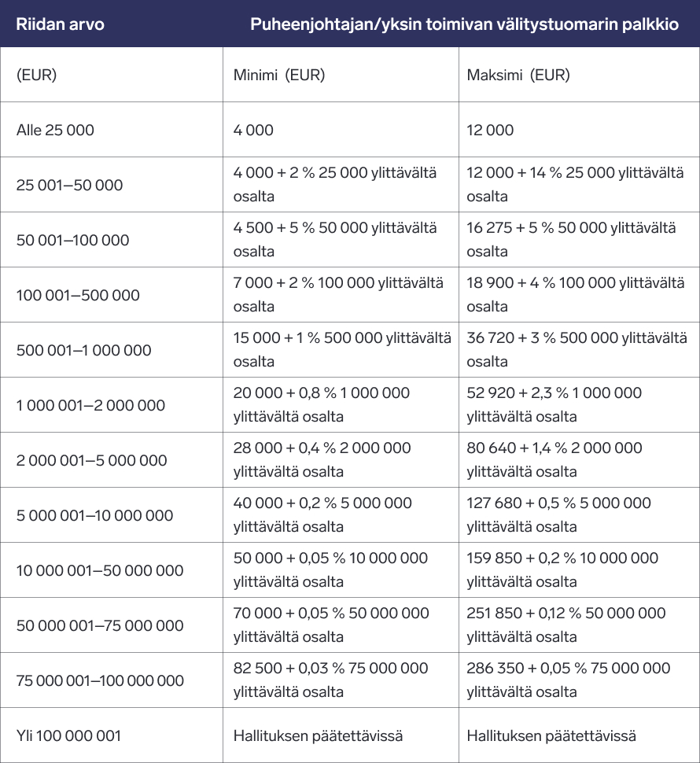Viewport: 700px width, 763px height.
Task: Click Hallituksen päätettävissä in the Minimi column
Action: click(x=319, y=736)
